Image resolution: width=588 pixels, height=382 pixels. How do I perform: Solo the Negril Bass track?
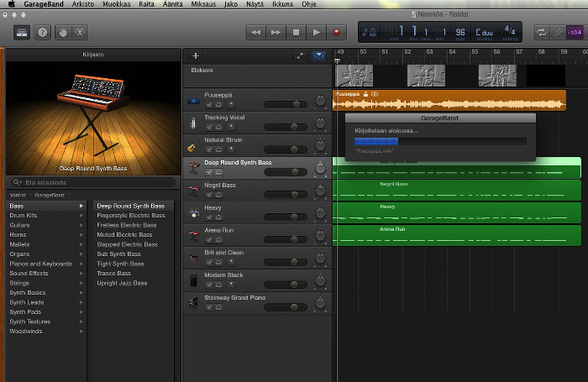tap(218, 195)
